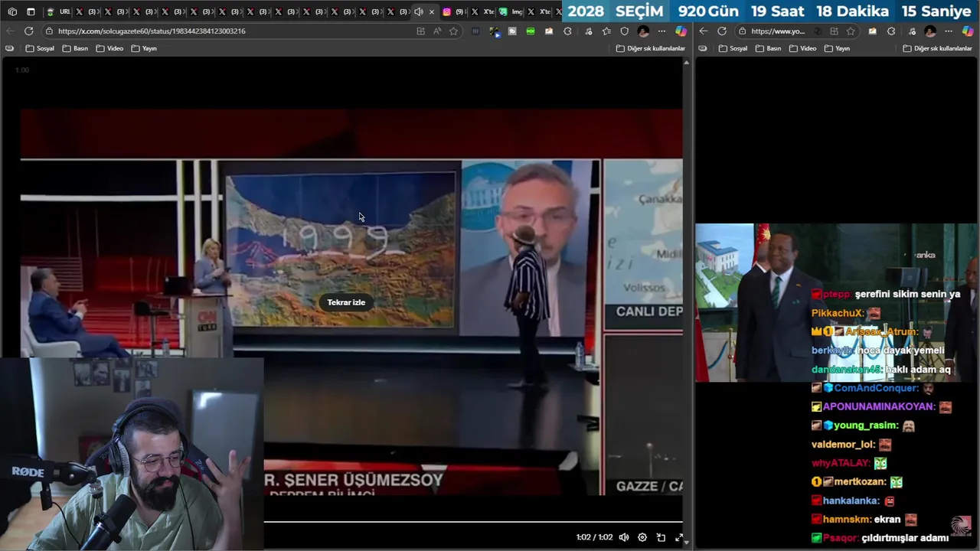Go back in the left browser window

click(x=9, y=31)
